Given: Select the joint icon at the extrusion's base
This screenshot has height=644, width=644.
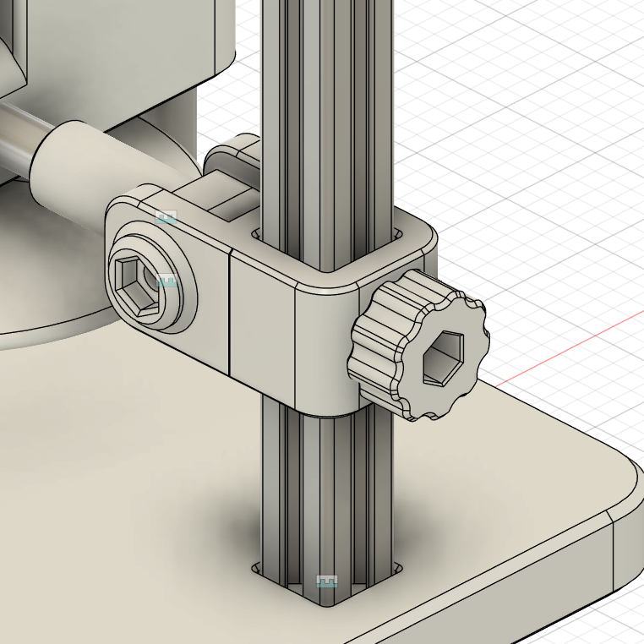Looking at the screenshot, I should pos(326,581).
